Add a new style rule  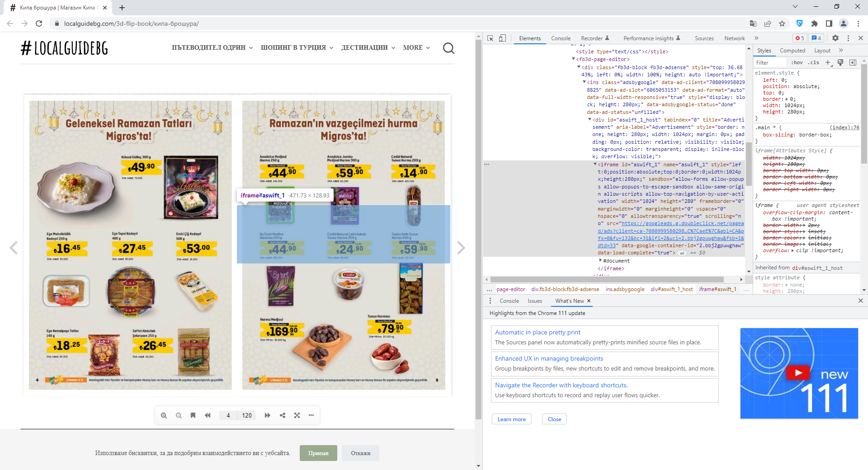828,63
